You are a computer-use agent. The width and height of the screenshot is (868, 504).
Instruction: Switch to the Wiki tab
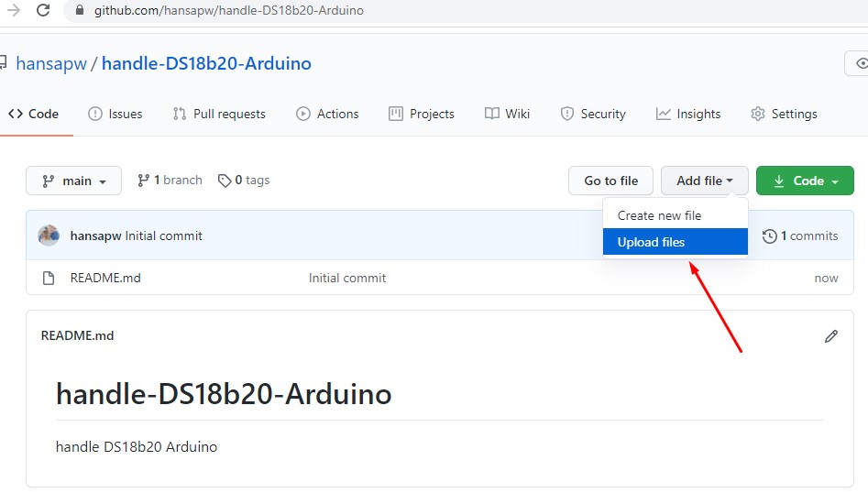[x=507, y=114]
